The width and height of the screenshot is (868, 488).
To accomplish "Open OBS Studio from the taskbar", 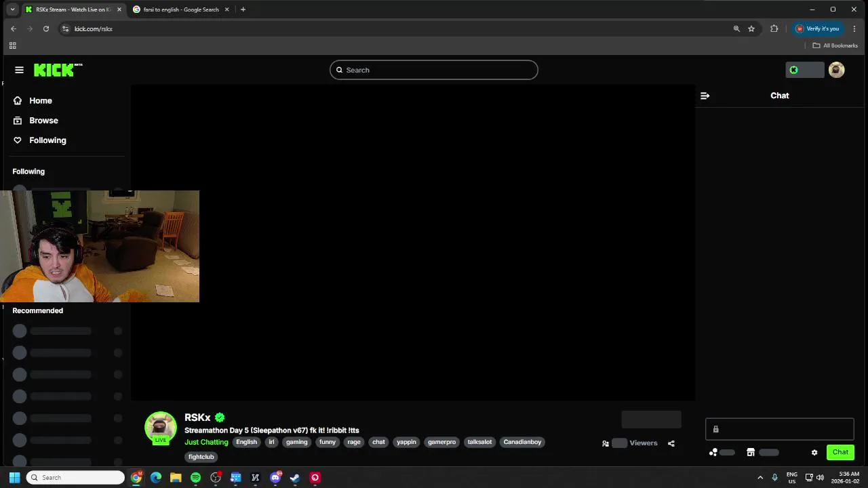I will pyautogui.click(x=216, y=478).
